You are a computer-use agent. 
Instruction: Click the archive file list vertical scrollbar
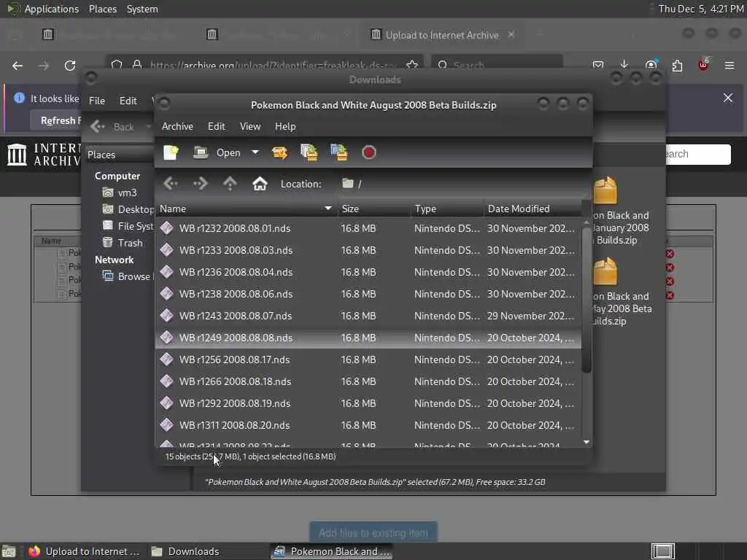pos(587,300)
